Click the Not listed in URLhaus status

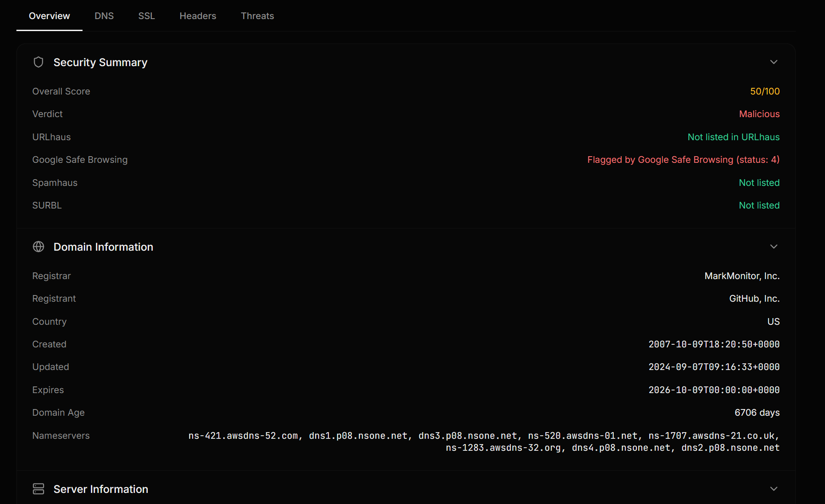(733, 137)
